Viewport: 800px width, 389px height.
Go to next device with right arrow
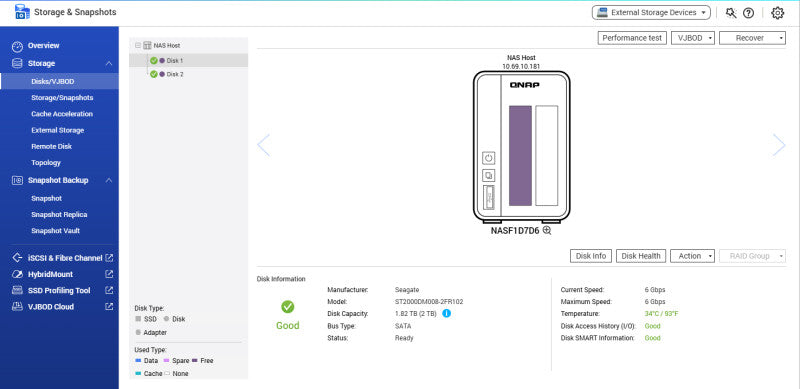click(779, 145)
